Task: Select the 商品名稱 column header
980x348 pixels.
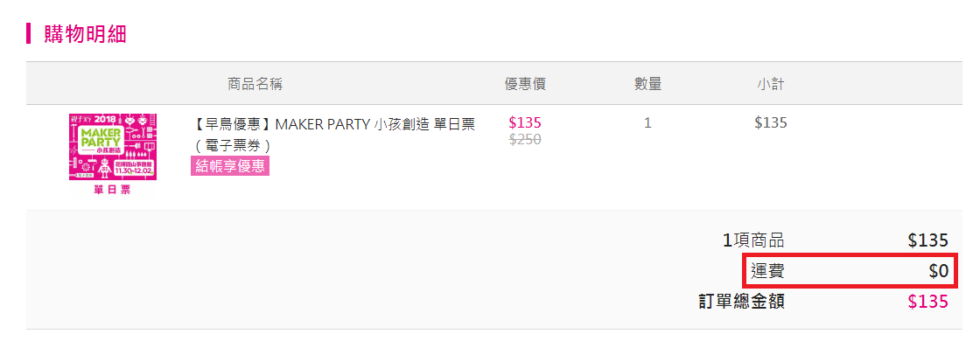Action: pyautogui.click(x=255, y=84)
